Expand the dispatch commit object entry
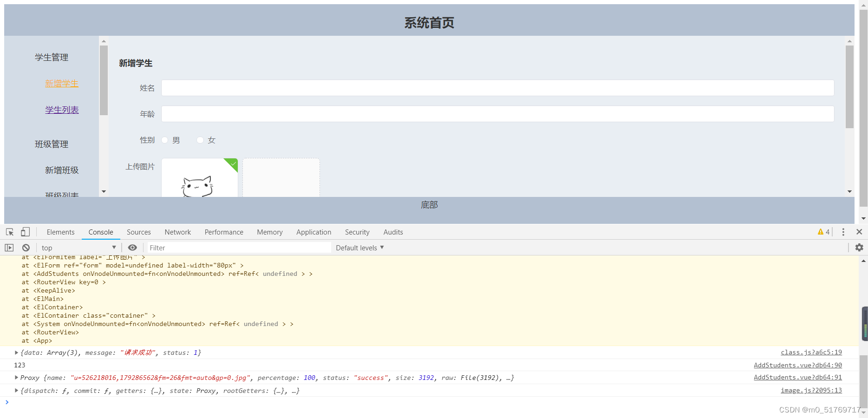 [x=17, y=391]
